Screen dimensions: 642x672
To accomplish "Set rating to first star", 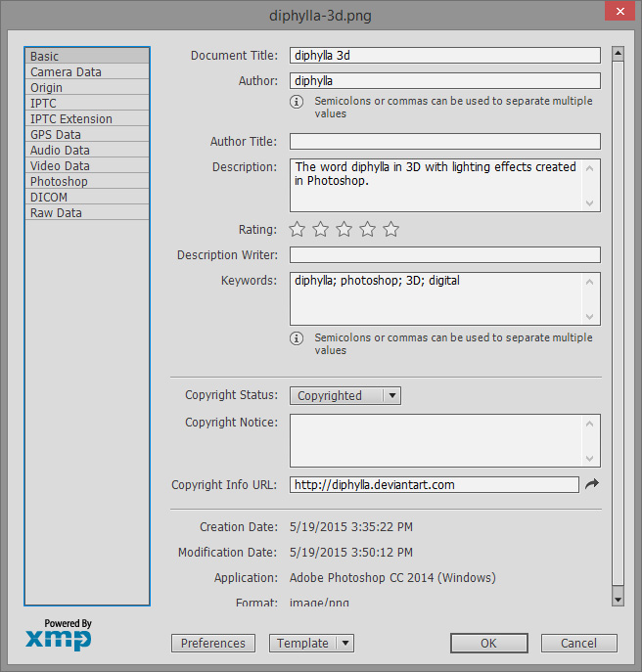I will point(297,229).
